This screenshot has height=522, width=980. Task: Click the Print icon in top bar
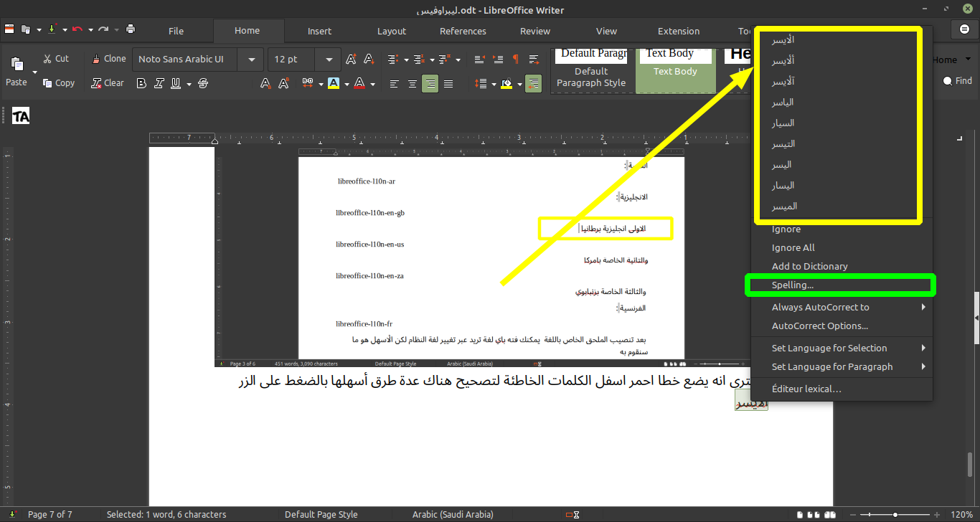point(131,29)
